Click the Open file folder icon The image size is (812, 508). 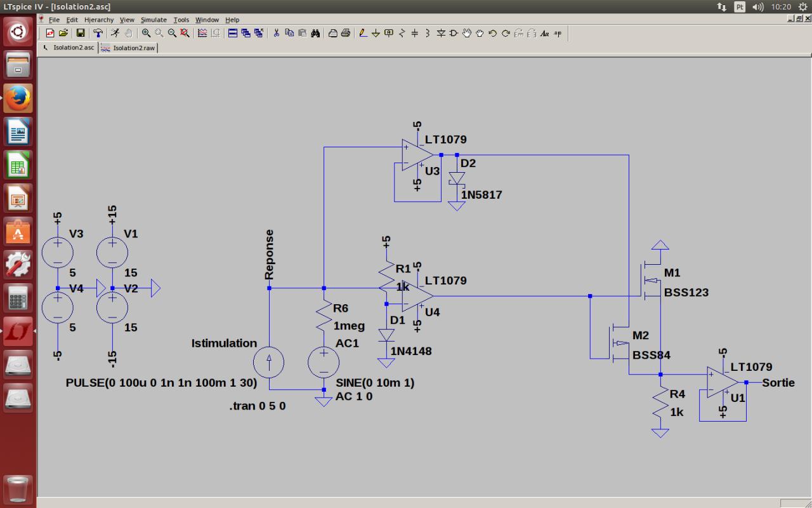pos(63,33)
